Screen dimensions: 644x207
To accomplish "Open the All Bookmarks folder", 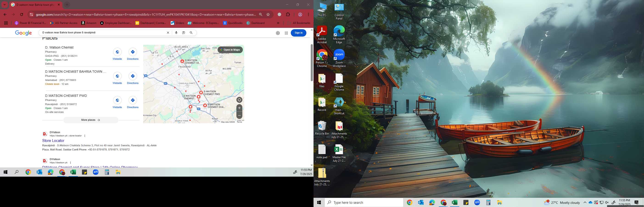I will tap(299, 23).
